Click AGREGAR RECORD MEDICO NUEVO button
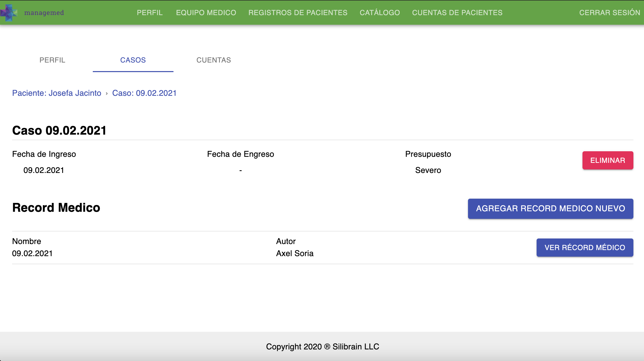Image resolution: width=644 pixels, height=361 pixels. coord(550,208)
